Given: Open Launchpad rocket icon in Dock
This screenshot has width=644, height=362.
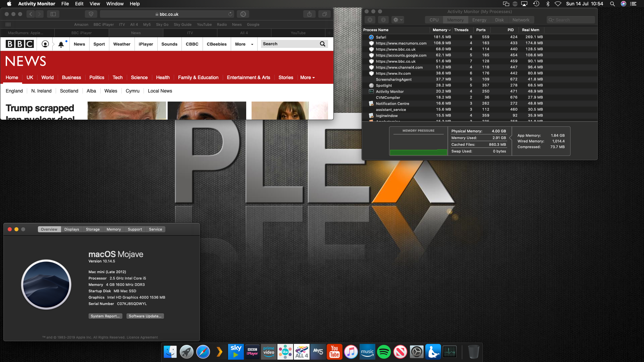Looking at the screenshot, I should (x=186, y=352).
